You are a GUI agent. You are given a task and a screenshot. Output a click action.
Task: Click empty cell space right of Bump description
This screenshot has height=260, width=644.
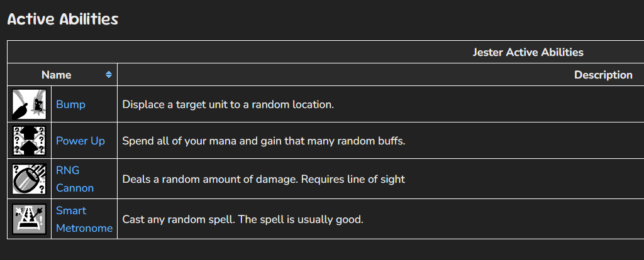tap(489, 104)
